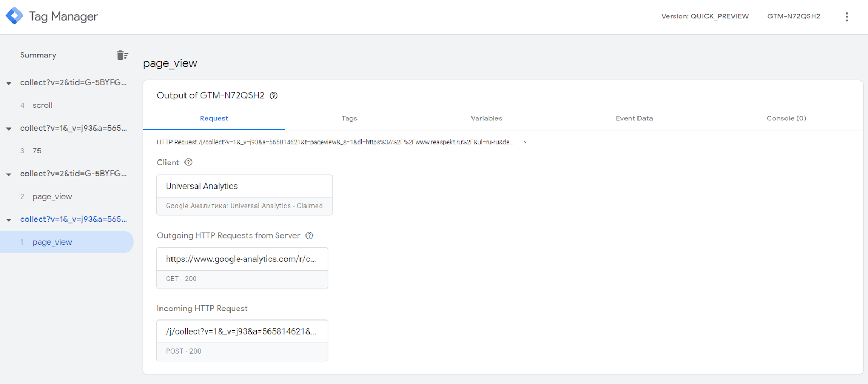Select the Request tab
The width and height of the screenshot is (868, 384).
click(x=214, y=118)
